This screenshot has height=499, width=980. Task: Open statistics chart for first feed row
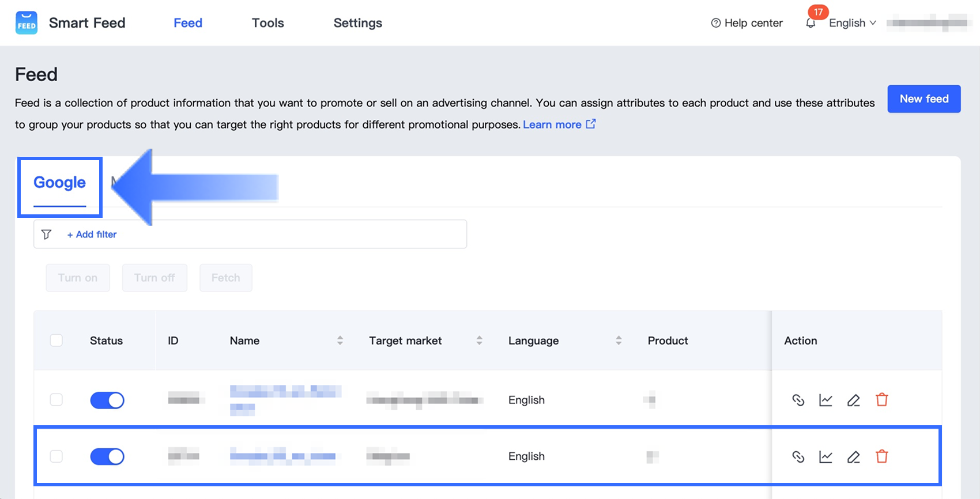click(x=826, y=400)
